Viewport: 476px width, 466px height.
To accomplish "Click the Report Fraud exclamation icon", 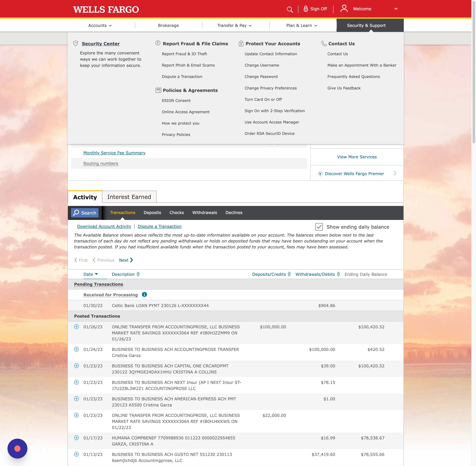I will 158,43.
